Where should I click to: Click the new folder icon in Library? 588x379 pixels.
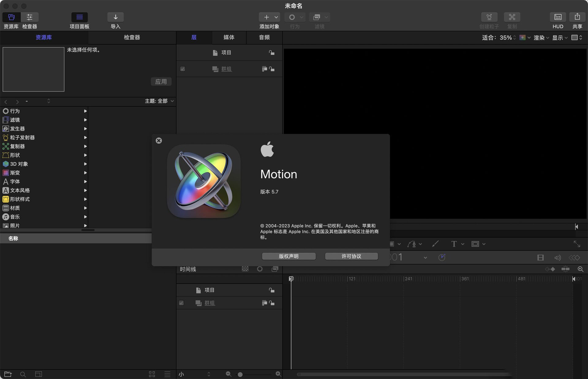[x=8, y=374]
